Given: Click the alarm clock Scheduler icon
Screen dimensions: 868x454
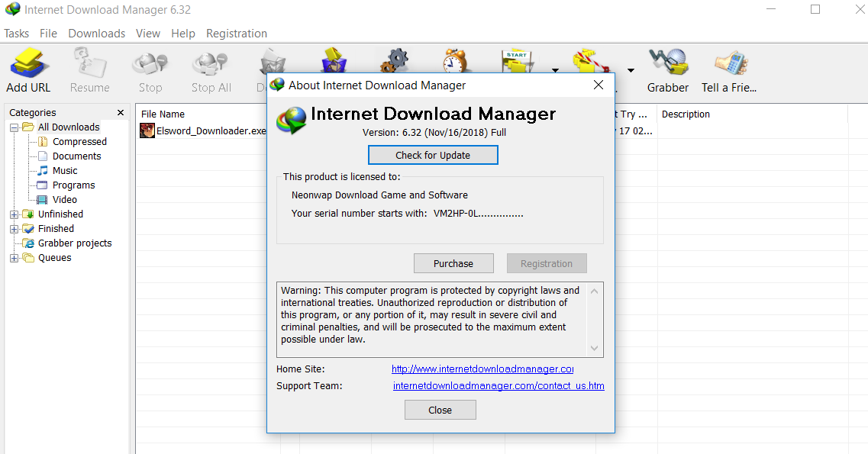Looking at the screenshot, I should 457,60.
